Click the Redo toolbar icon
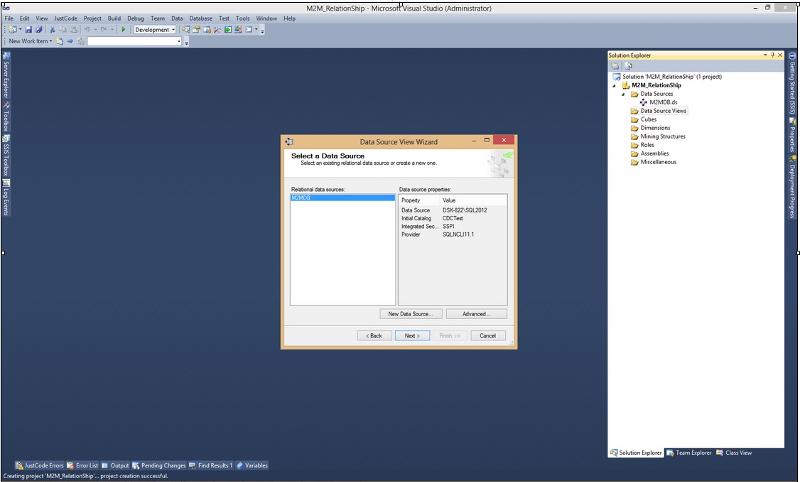Screen dimensions: 800x482 tap(104, 30)
